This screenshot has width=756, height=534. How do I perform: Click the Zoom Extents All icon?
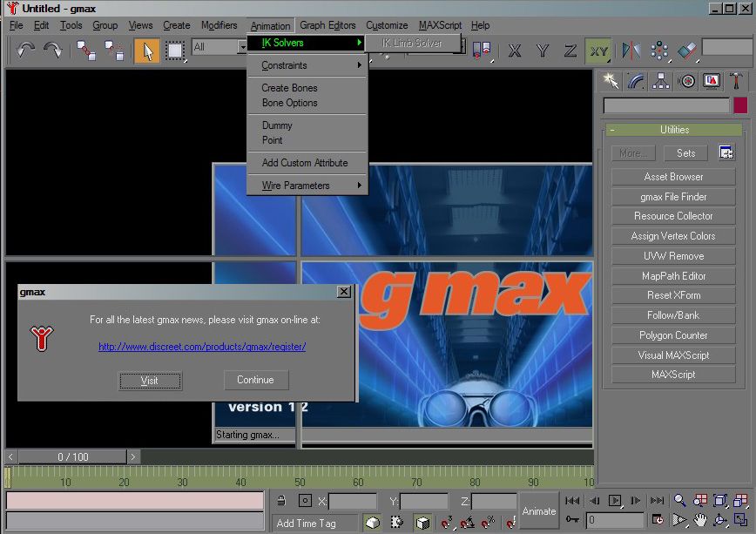tap(740, 500)
